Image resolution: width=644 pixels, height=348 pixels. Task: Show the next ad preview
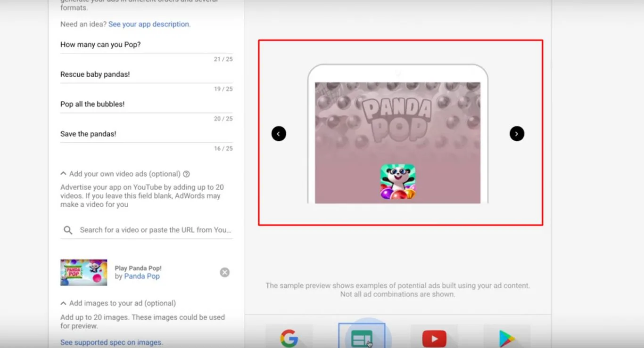[517, 134]
